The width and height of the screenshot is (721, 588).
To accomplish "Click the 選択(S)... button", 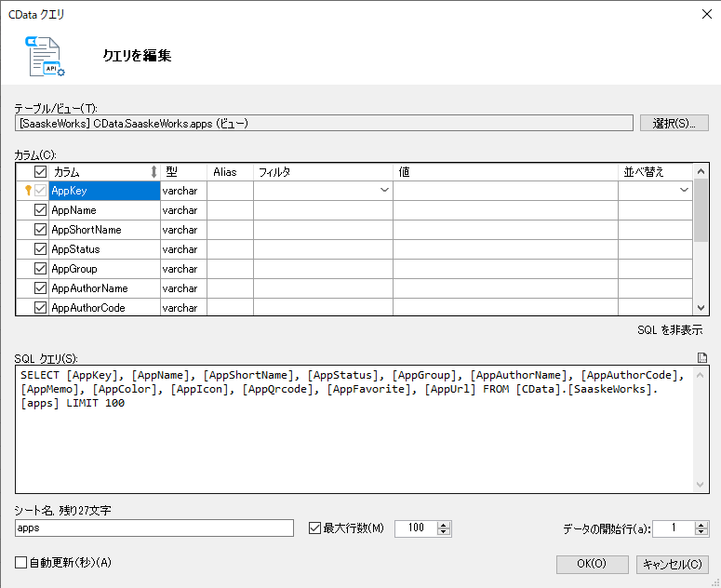I will pyautogui.click(x=674, y=123).
